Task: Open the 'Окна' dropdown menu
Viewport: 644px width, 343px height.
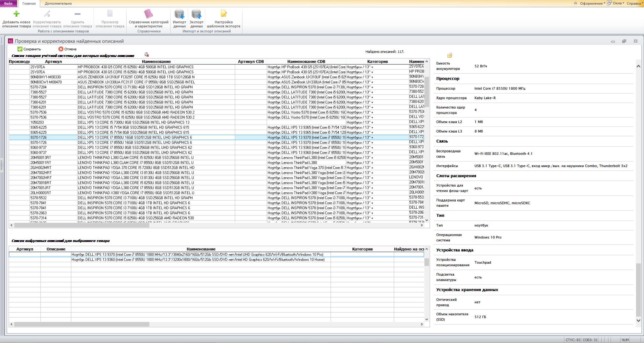Action: point(615,3)
